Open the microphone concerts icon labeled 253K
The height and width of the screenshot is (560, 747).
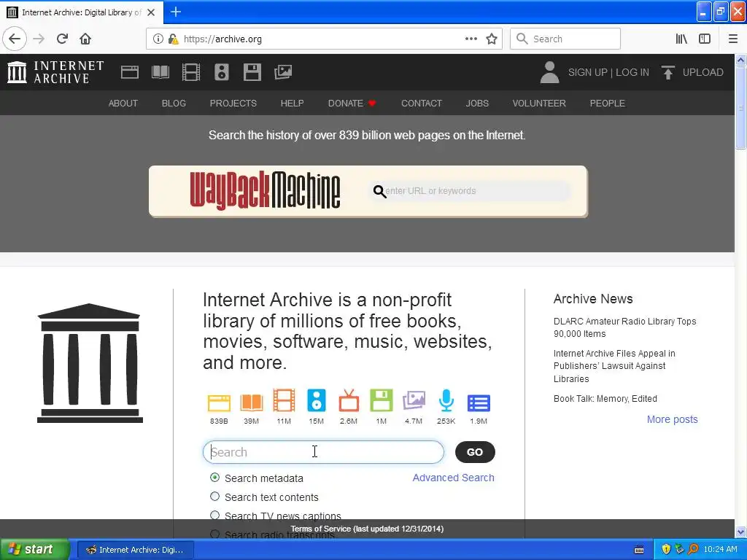click(446, 400)
